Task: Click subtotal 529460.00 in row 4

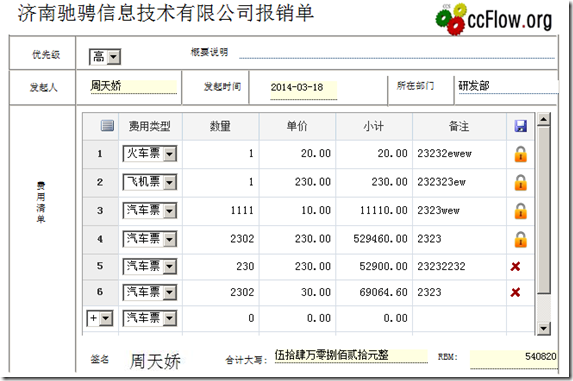Action: click(374, 239)
